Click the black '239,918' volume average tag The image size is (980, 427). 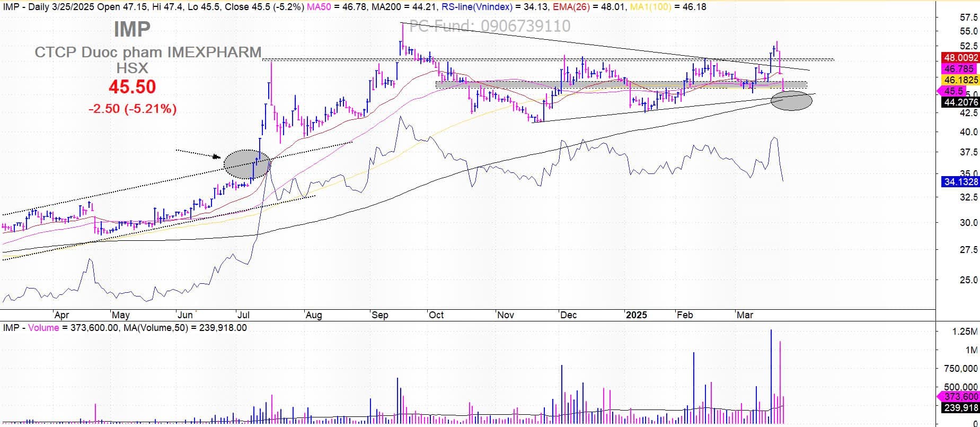(x=960, y=408)
